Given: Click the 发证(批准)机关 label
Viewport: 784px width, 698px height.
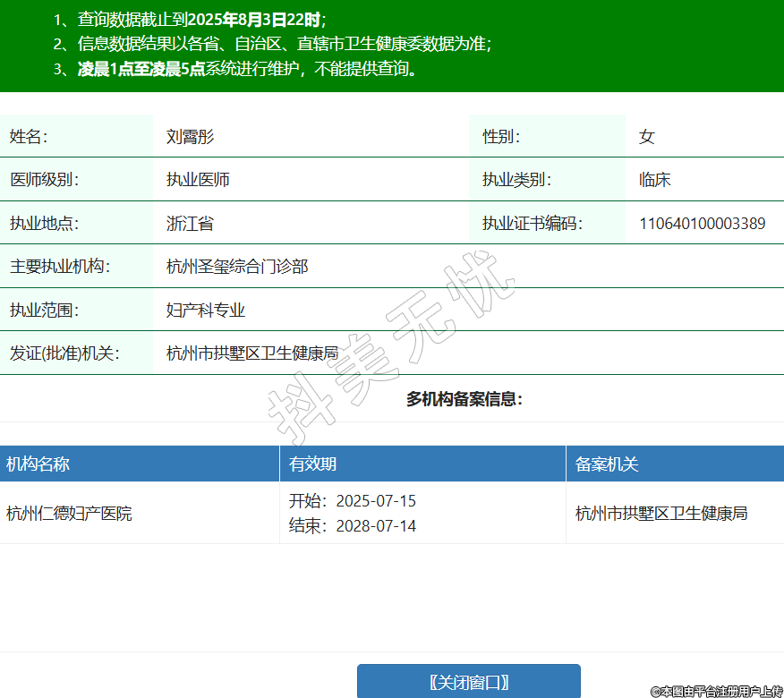Looking at the screenshot, I should tap(64, 353).
